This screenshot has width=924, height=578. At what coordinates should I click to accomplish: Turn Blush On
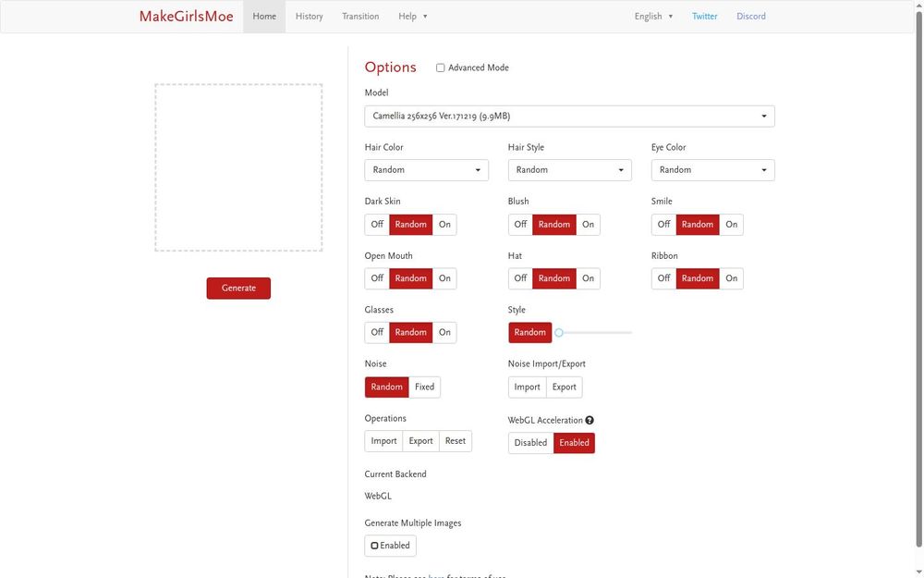[588, 224]
